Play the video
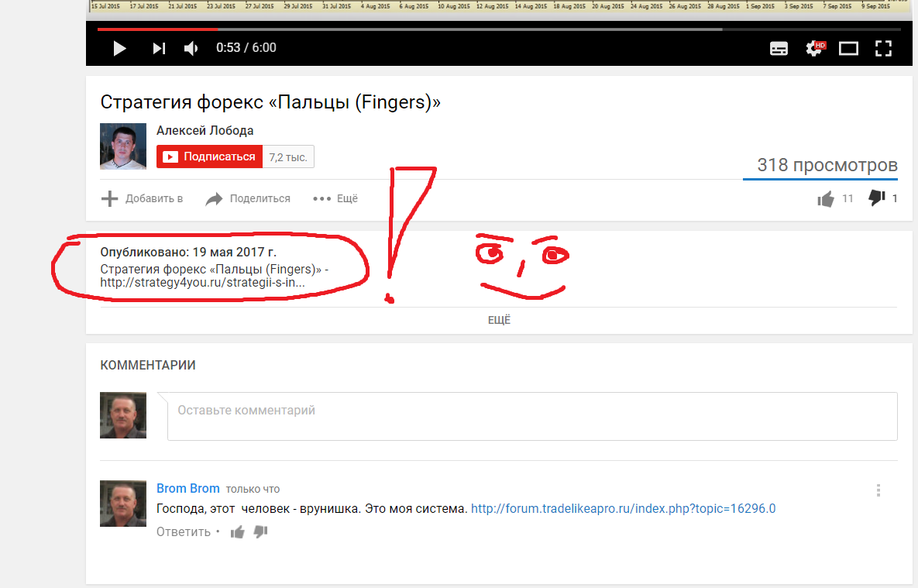This screenshot has height=588, width=918. 119,48
